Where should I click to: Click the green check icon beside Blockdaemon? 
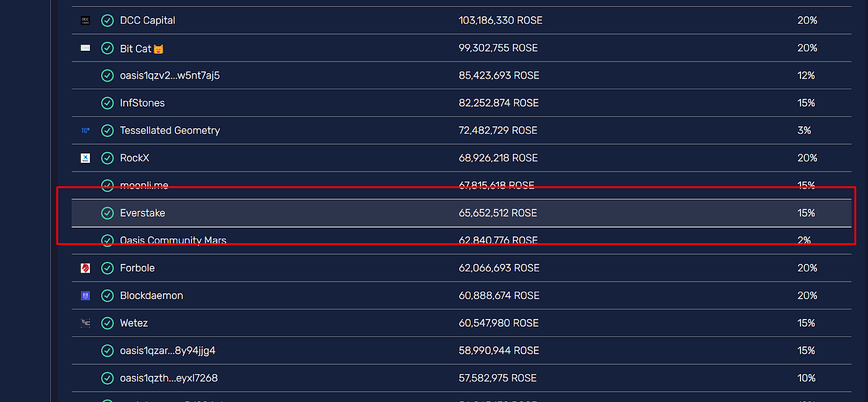107,295
